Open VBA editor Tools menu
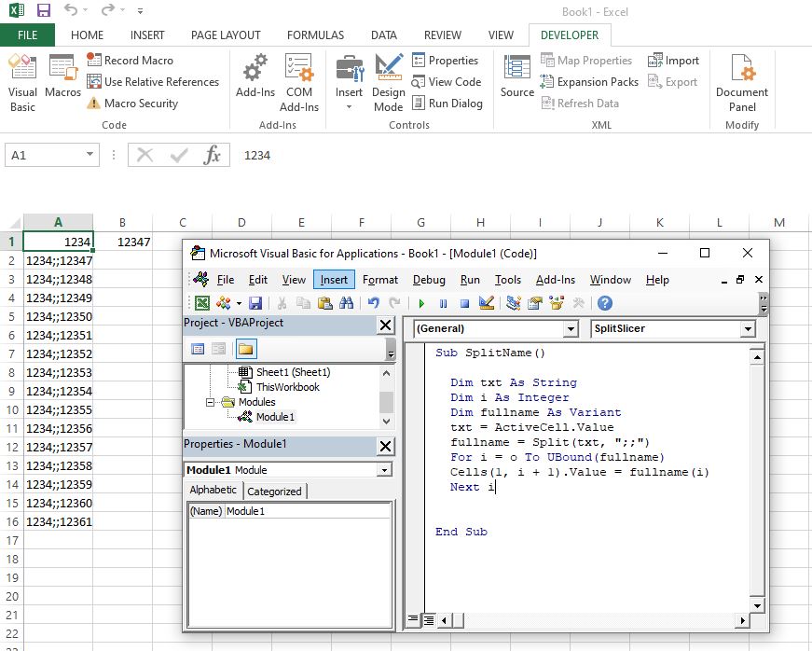 click(x=507, y=280)
